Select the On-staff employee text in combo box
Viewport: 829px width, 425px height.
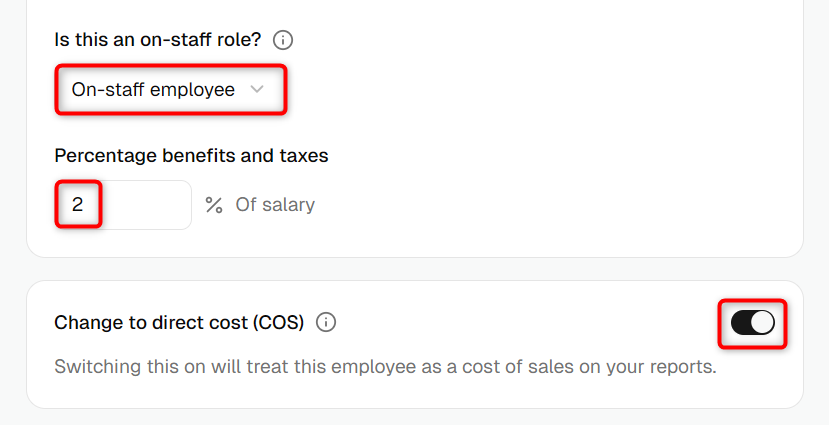coord(153,89)
